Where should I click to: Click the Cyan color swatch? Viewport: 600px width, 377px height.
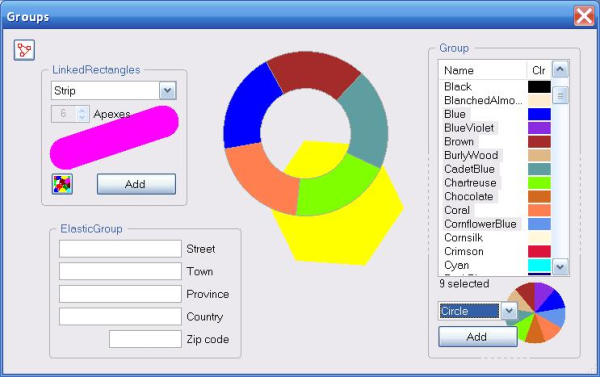(x=540, y=265)
